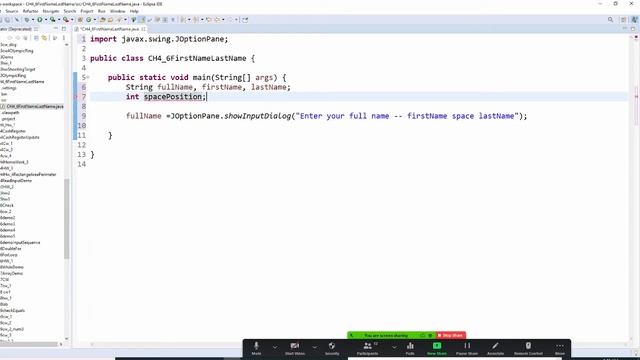Open the Navigate menu
The height and width of the screenshot is (360, 640).
pyautogui.click(x=51, y=11)
